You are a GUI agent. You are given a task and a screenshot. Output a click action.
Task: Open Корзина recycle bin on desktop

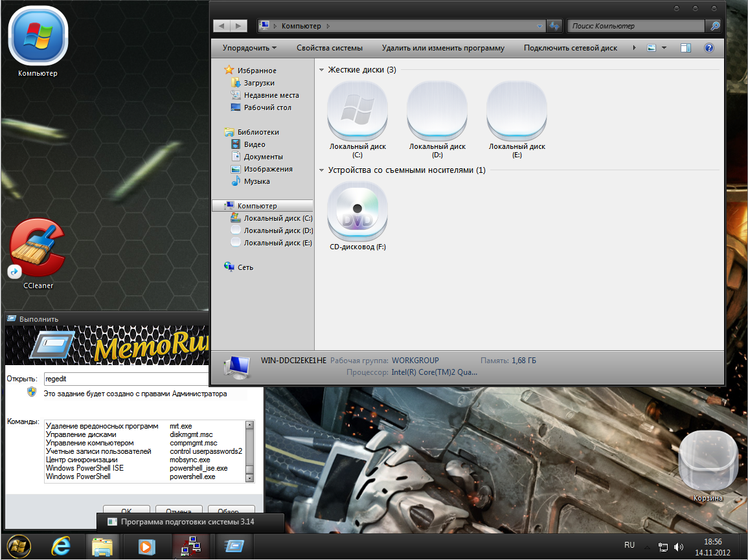(707, 461)
